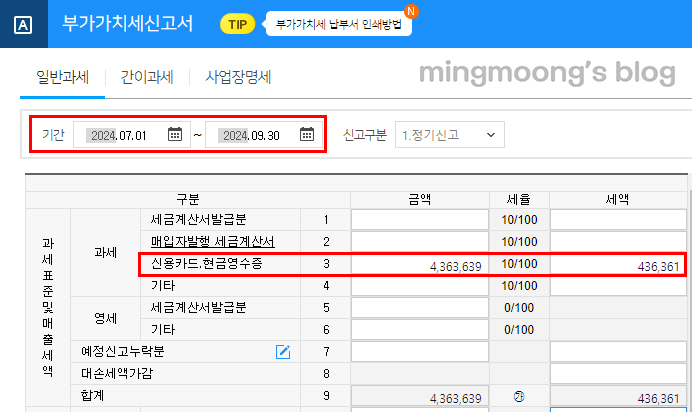Click the orange N notification badge
The height and width of the screenshot is (412, 692).
[x=411, y=11]
